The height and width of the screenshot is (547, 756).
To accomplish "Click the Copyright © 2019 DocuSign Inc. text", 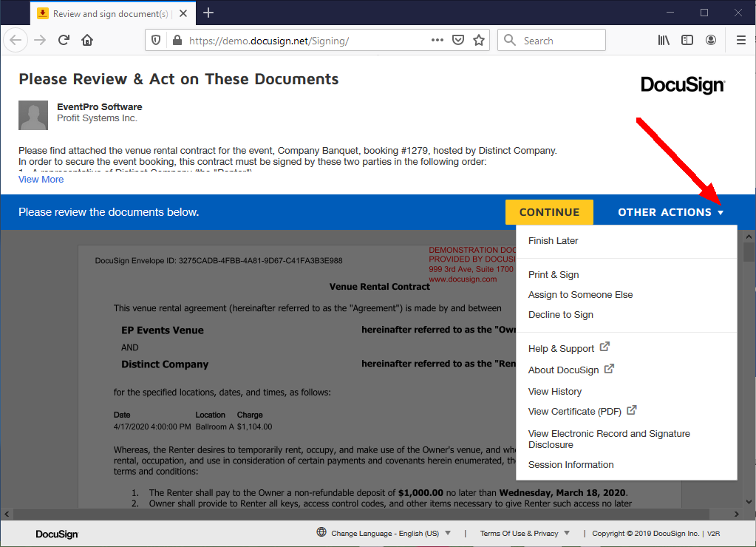I will pyautogui.click(x=646, y=533).
